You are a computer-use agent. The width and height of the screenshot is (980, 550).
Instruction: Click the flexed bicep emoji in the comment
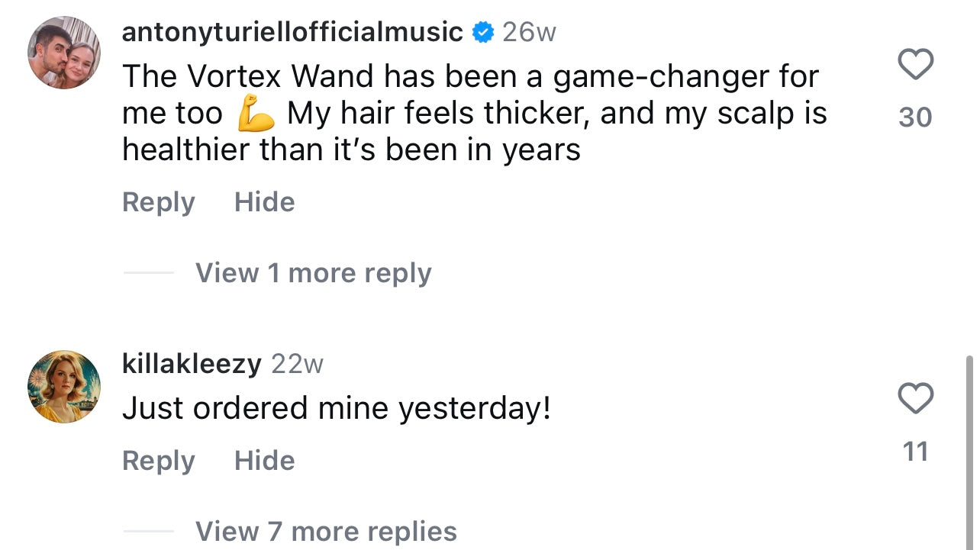pyautogui.click(x=256, y=114)
